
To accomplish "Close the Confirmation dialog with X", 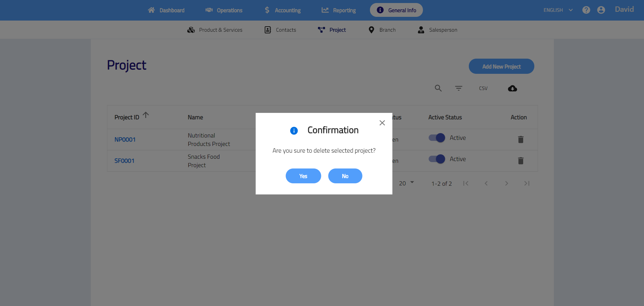I will tap(382, 123).
